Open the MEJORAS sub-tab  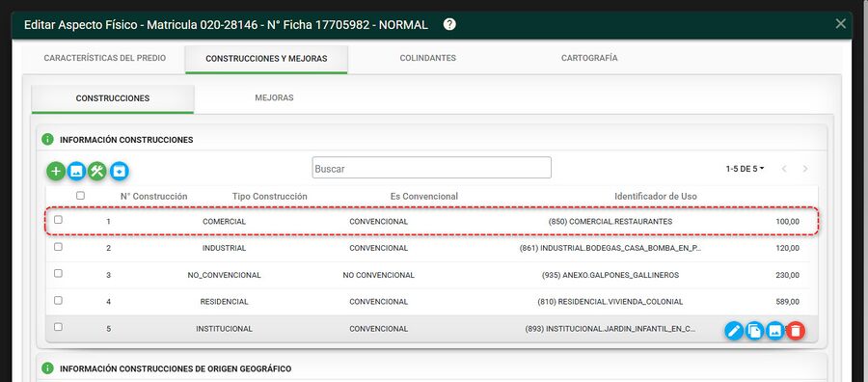pyautogui.click(x=274, y=98)
